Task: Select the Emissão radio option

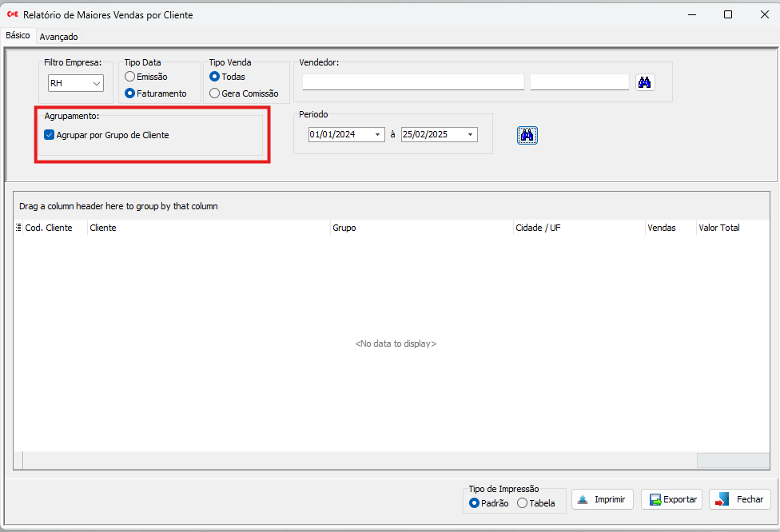Action: 129,77
